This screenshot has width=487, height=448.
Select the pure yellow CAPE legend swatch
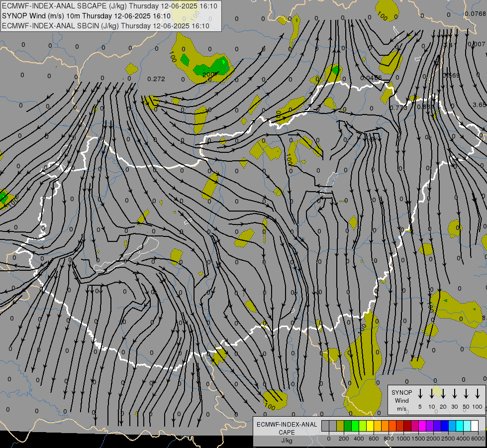click(x=370, y=426)
